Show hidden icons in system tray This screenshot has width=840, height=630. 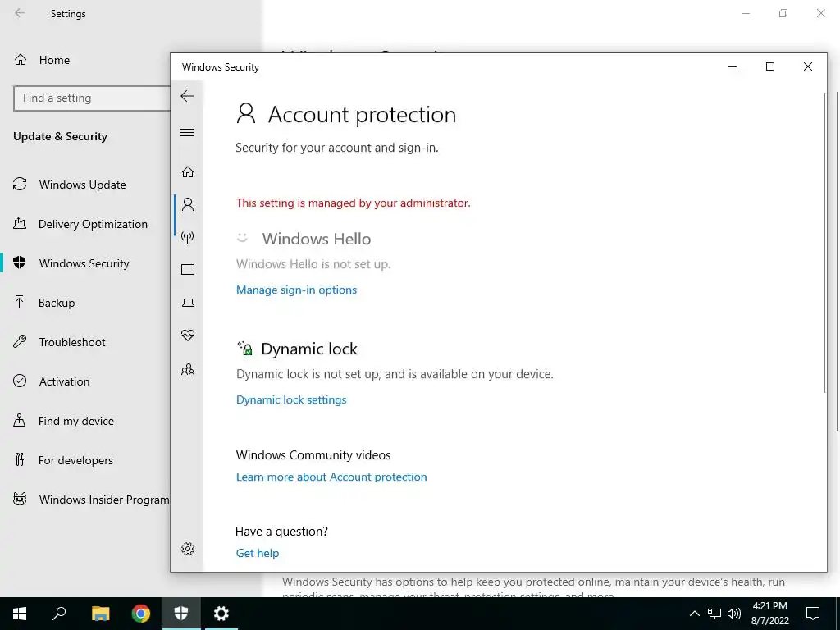(694, 614)
